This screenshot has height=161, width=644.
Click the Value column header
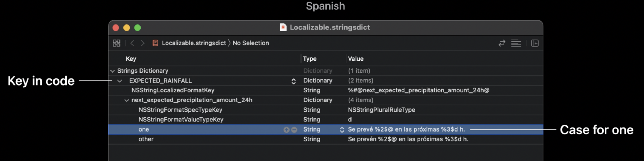click(x=356, y=59)
